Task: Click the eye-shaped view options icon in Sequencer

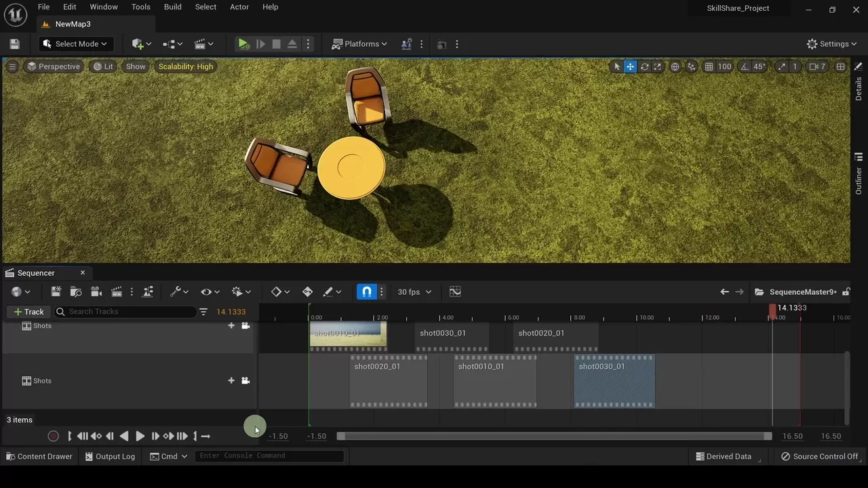Action: 207,291
